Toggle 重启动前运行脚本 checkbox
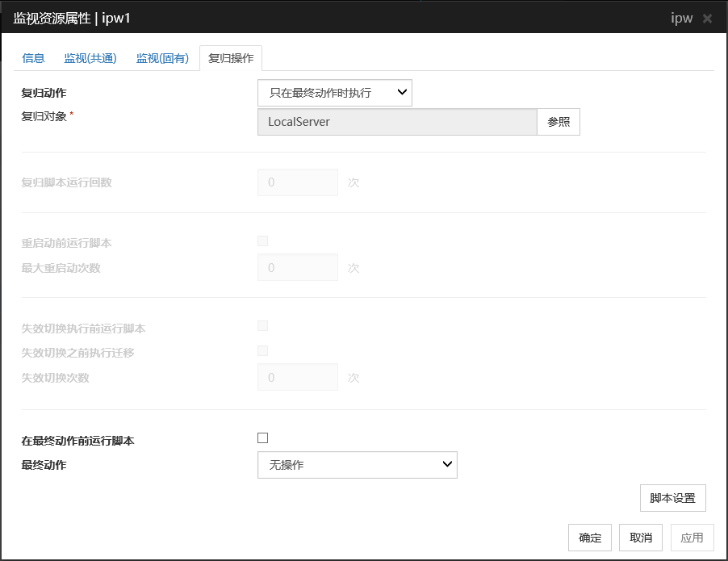The width and height of the screenshot is (728, 561). click(262, 241)
